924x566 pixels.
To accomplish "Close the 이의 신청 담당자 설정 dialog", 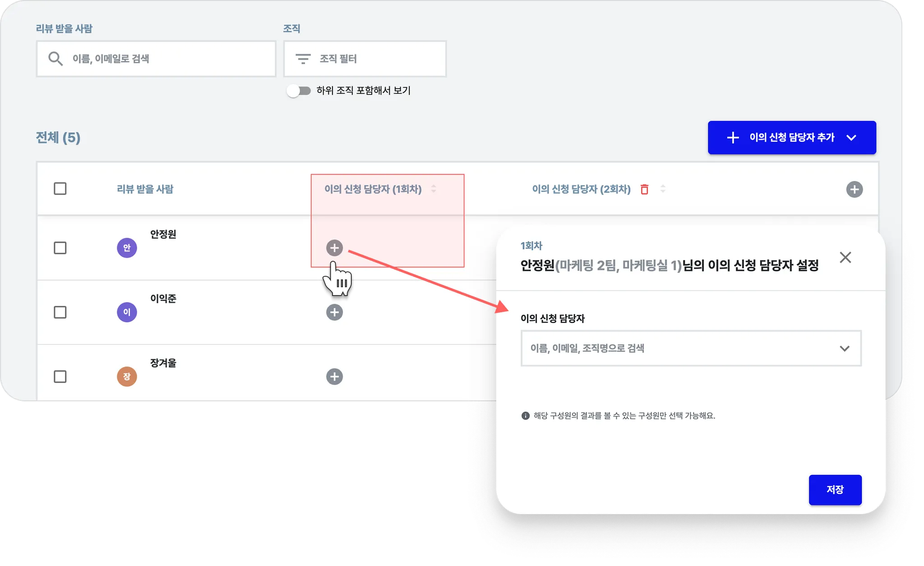I will 845,257.
